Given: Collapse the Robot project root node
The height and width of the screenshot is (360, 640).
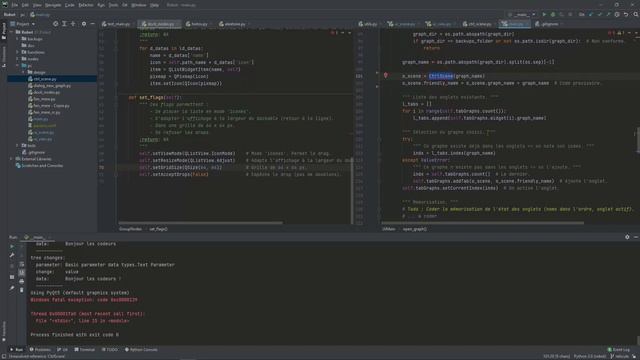Looking at the screenshot, I should tap(12, 32).
